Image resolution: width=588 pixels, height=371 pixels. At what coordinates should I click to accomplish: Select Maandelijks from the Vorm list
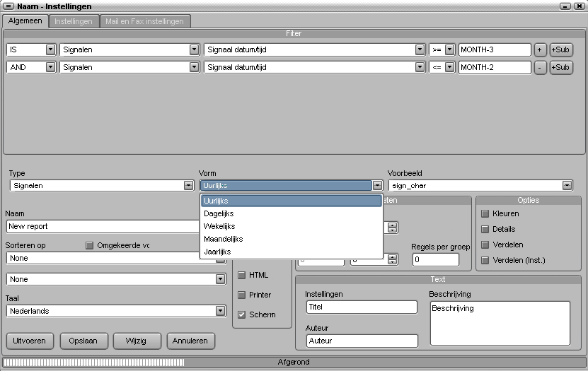pyautogui.click(x=223, y=239)
